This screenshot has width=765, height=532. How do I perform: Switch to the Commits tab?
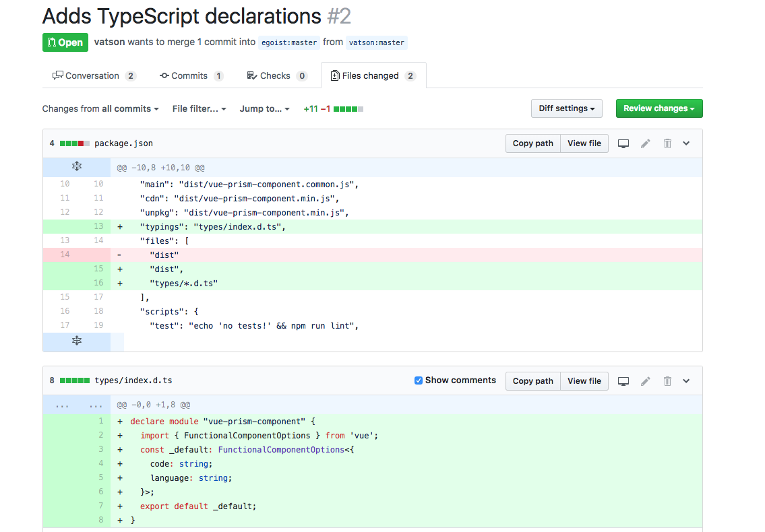click(191, 75)
